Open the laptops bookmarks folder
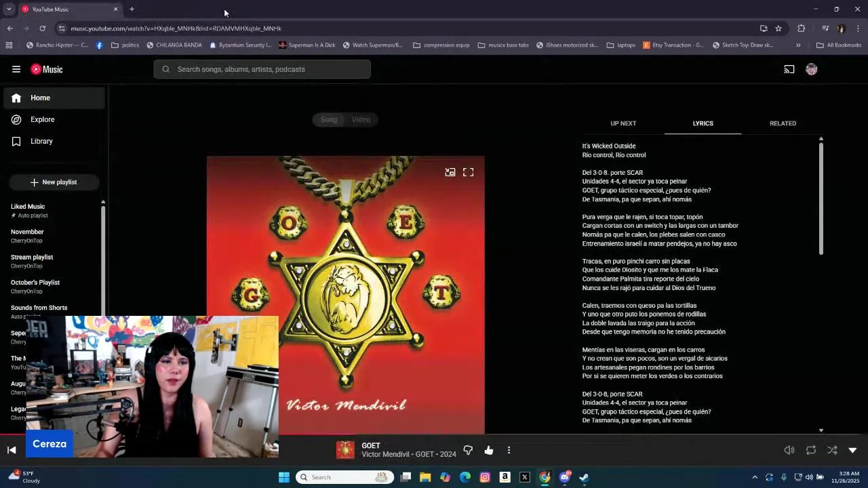Screen dimensions: 868x488 [621, 45]
